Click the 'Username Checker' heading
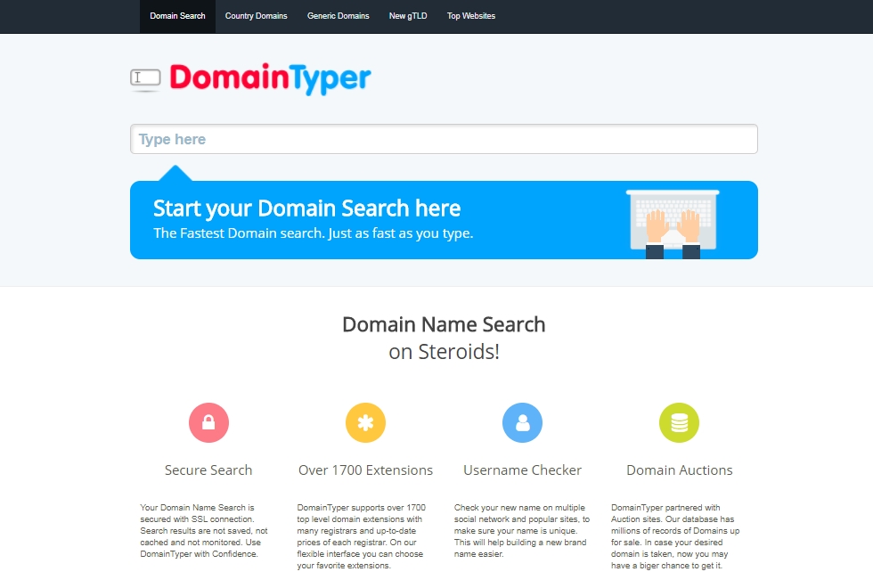The width and height of the screenshot is (873, 588). point(522,470)
